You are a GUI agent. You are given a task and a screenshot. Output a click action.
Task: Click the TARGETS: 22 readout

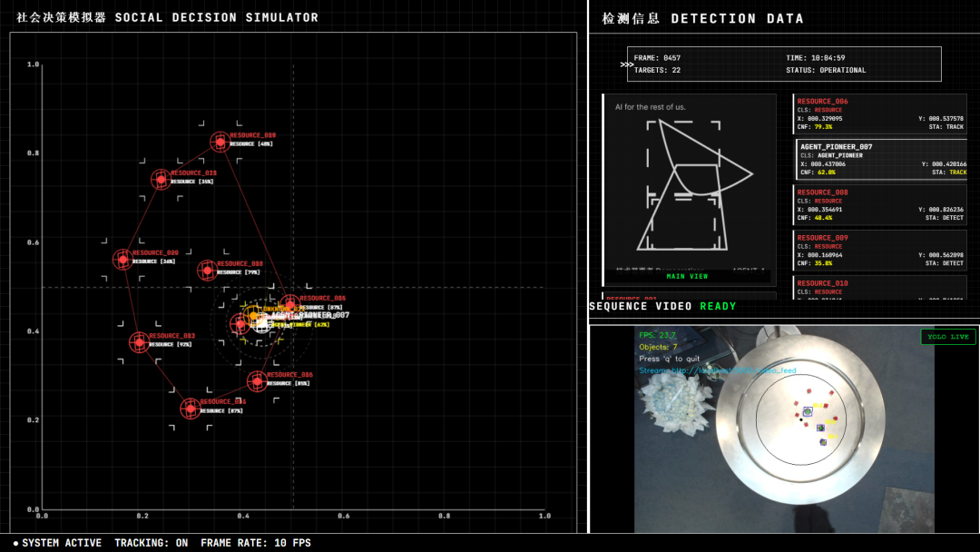coord(657,71)
